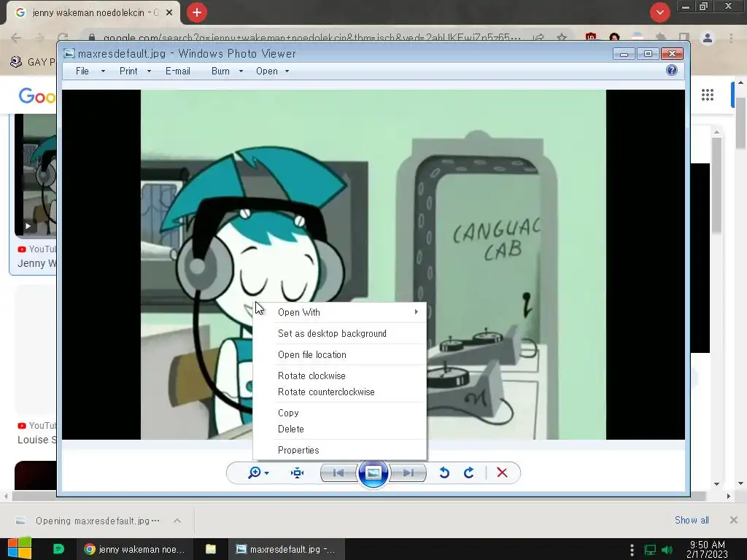The image size is (747, 560).
Task: Click the Jenny video thumbnail in Google results
Action: [x=36, y=175]
